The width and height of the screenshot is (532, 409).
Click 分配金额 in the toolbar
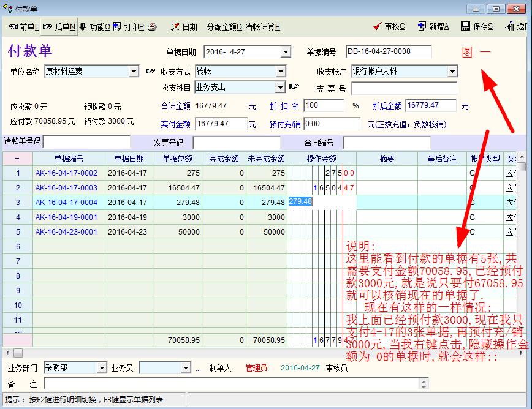pos(224,27)
